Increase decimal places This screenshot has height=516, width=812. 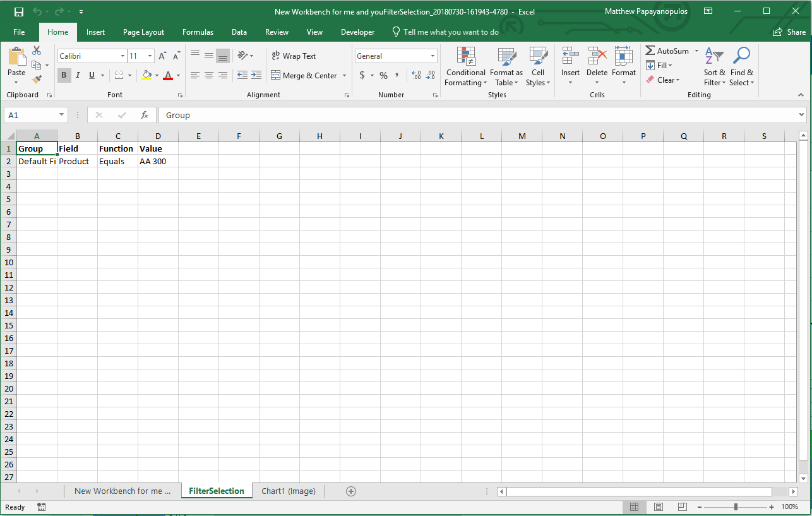(416, 75)
